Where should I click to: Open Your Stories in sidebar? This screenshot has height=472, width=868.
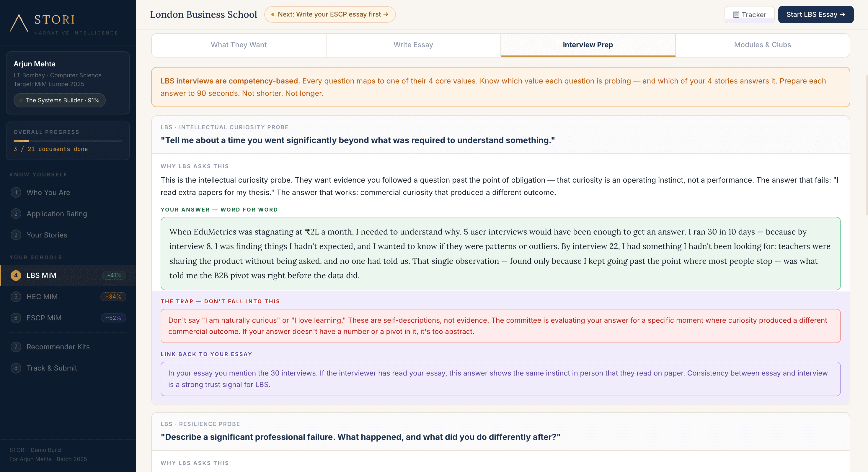(68, 235)
